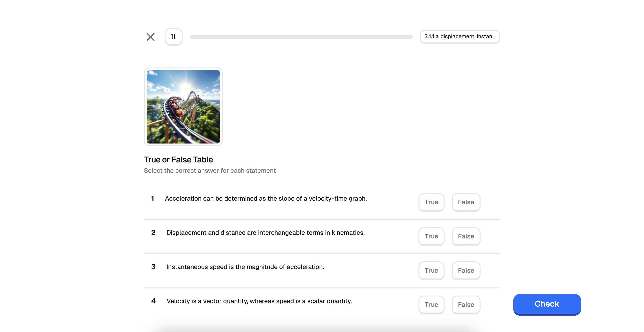Click the roller coaster thumbnail image
Screen dimensions: 644x332
point(183,107)
